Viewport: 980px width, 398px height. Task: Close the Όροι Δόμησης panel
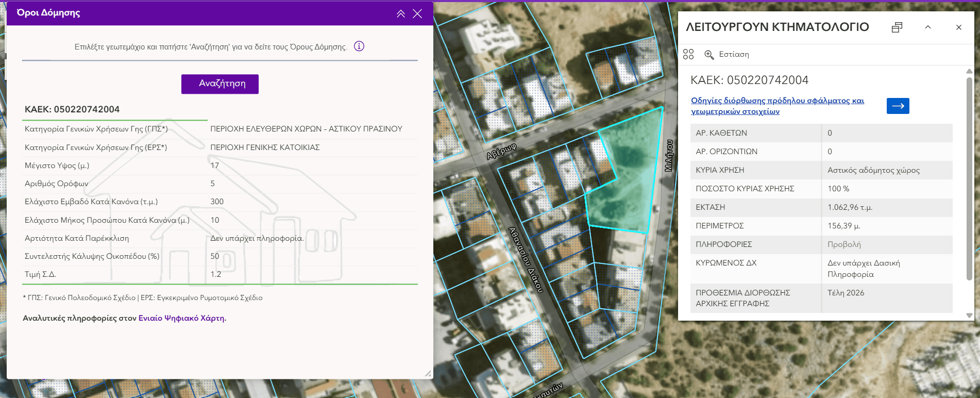point(417,14)
